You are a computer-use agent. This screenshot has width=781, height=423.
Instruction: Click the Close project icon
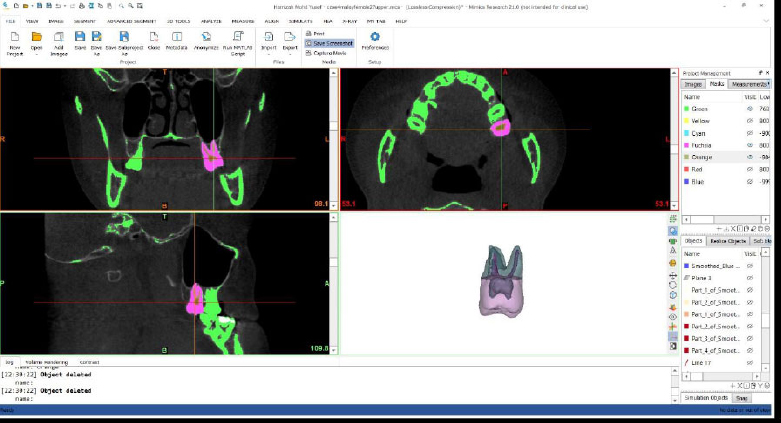click(154, 36)
